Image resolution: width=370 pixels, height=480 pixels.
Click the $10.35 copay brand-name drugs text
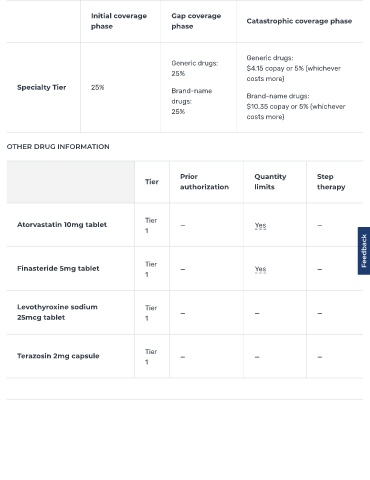click(296, 106)
